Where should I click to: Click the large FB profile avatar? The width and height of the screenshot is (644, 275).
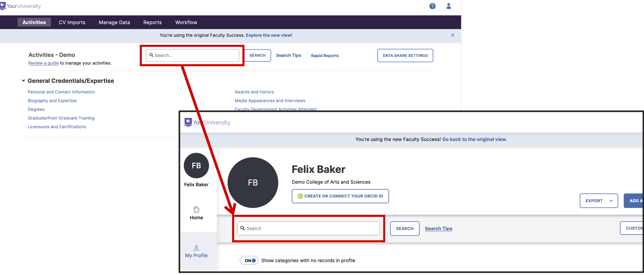click(x=253, y=183)
